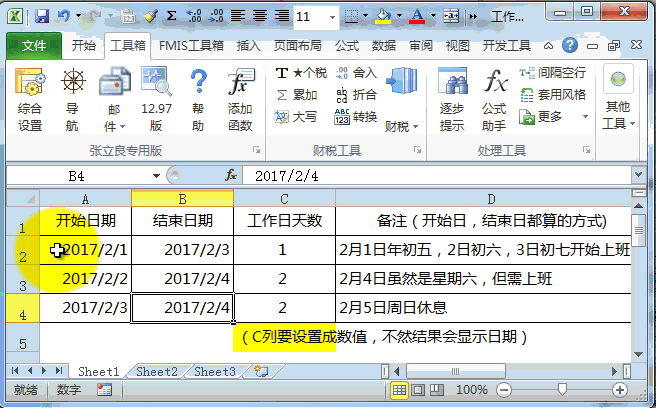Select Normal view button in status bar
Viewport: 656px width, 408px height.
(x=400, y=389)
